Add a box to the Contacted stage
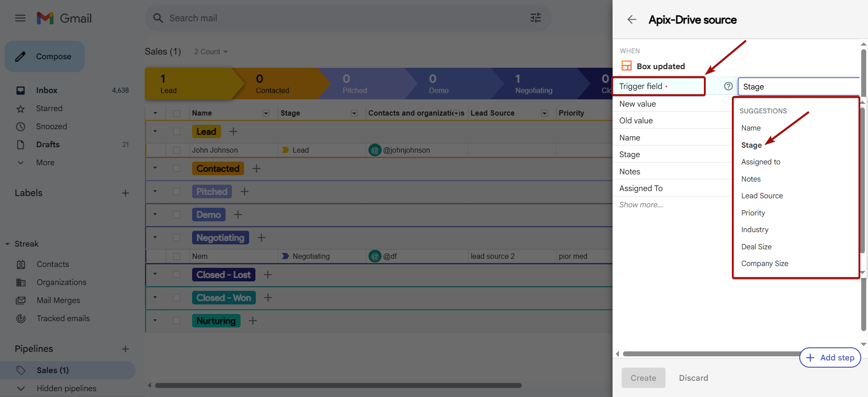The height and width of the screenshot is (397, 868). click(256, 168)
